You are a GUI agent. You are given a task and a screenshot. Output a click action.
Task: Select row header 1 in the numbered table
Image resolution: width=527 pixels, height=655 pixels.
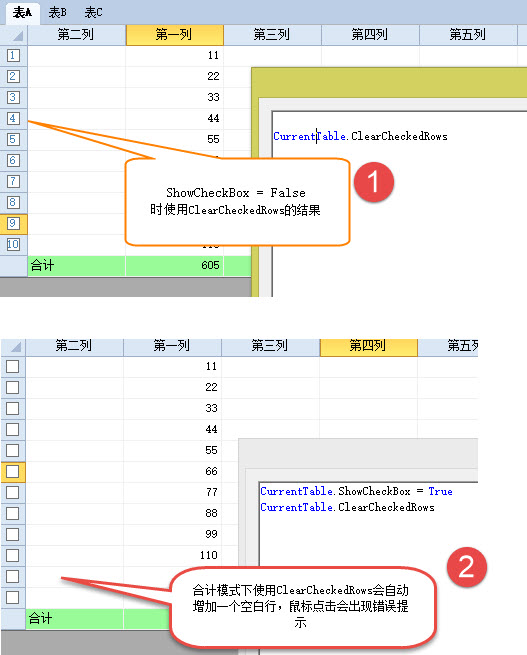click(x=13, y=56)
